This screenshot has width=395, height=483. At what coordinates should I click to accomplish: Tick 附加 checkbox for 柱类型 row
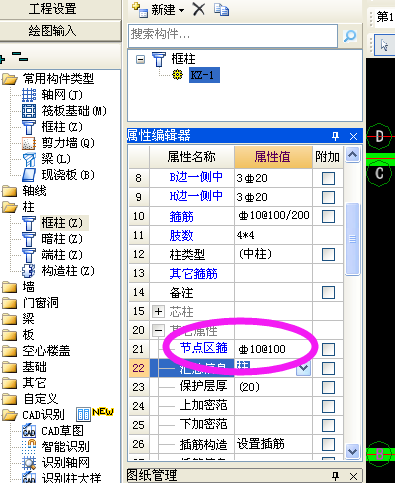tap(328, 254)
